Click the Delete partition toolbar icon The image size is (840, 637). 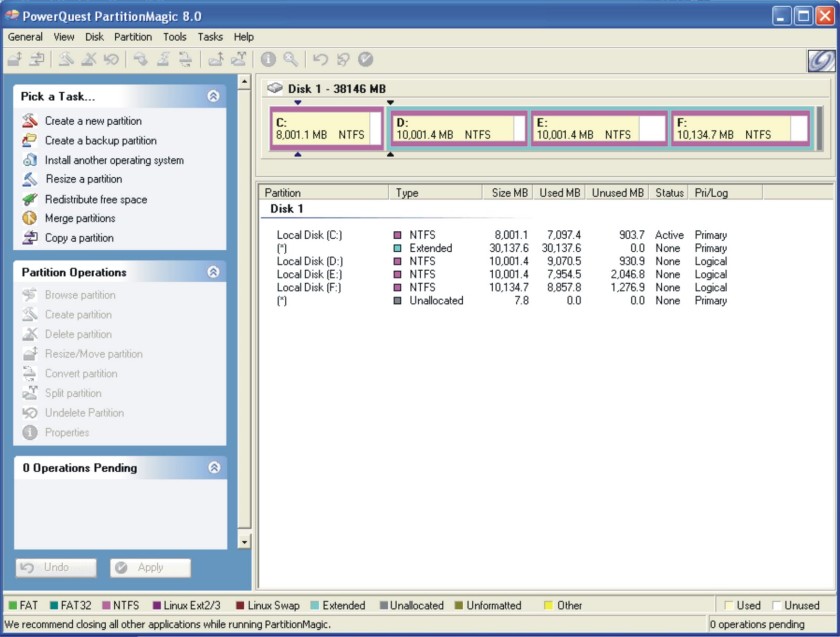tap(88, 59)
